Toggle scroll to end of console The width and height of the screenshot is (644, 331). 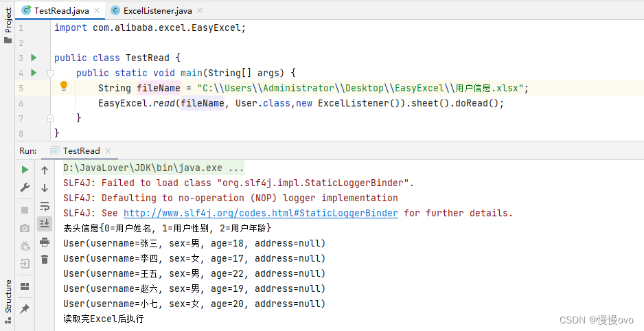45,224
